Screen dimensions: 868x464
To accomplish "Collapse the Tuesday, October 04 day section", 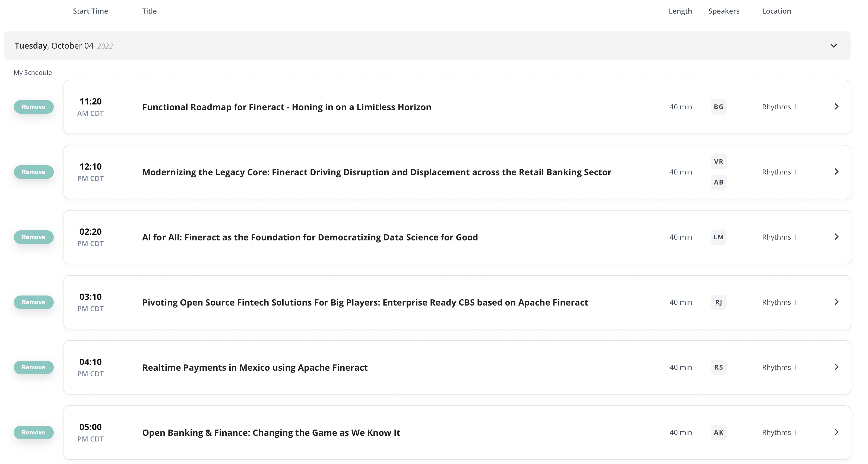I will tap(833, 46).
